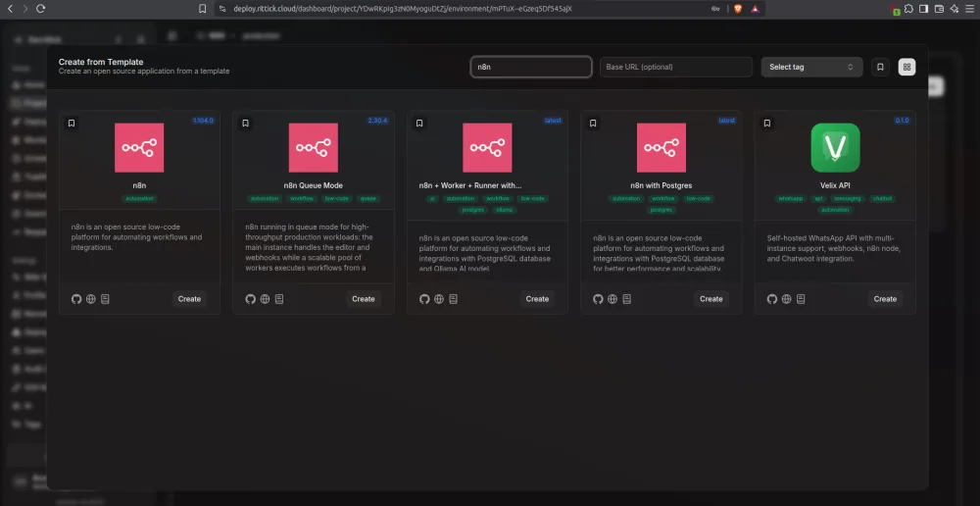Open docs icon for n8n + Worker + Runner

coord(453,299)
